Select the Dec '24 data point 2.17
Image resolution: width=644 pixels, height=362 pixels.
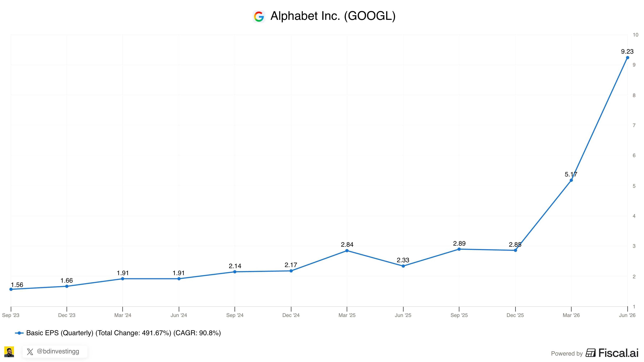(x=291, y=271)
